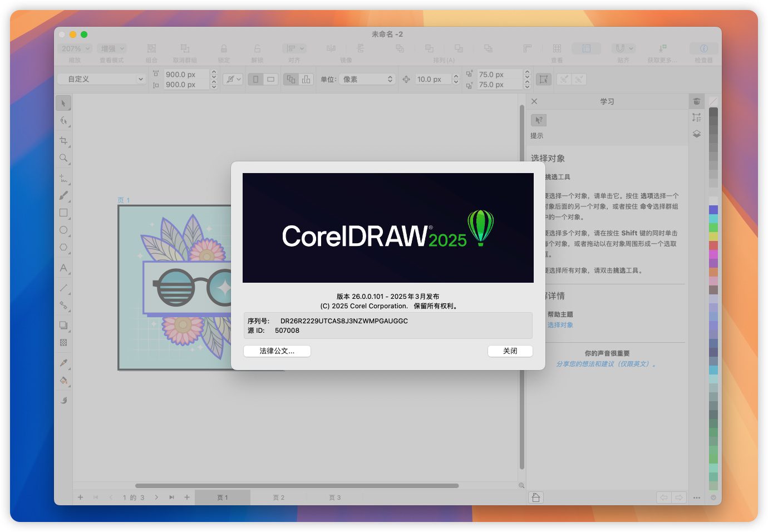
Task: Open the Align (对齐) dropdown
Action: click(x=294, y=48)
